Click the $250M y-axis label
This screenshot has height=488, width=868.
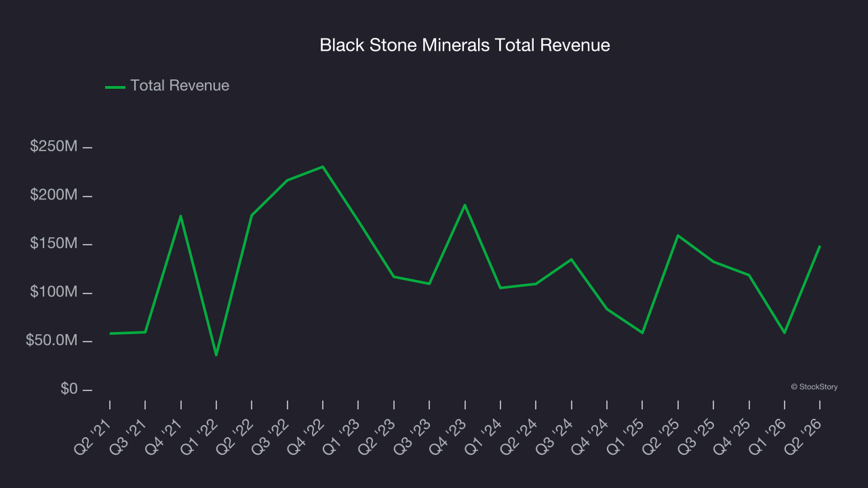coord(54,146)
